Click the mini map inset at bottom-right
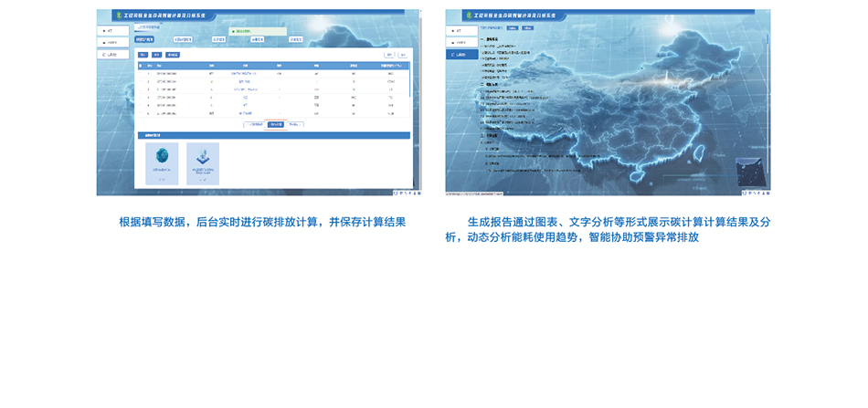868x408 pixels. 751,172
